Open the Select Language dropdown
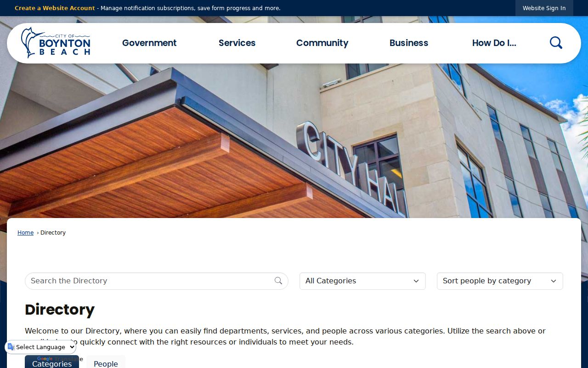 click(x=41, y=347)
